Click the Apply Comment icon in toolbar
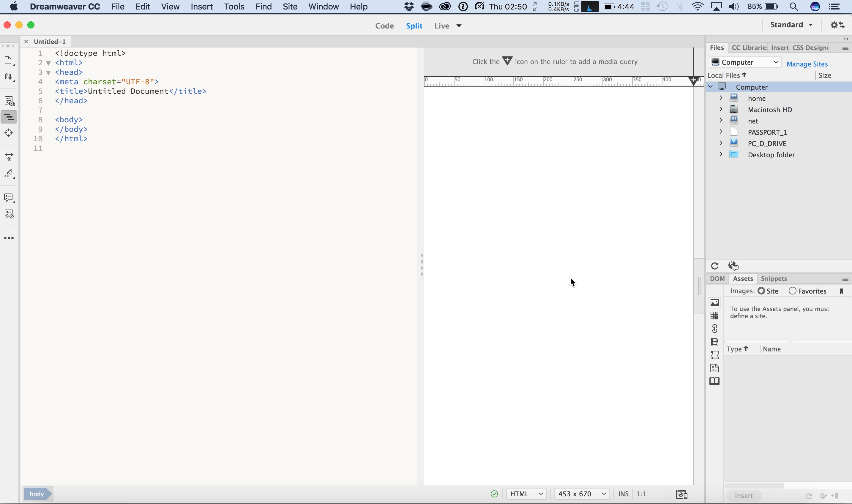The image size is (852, 504). click(x=9, y=198)
